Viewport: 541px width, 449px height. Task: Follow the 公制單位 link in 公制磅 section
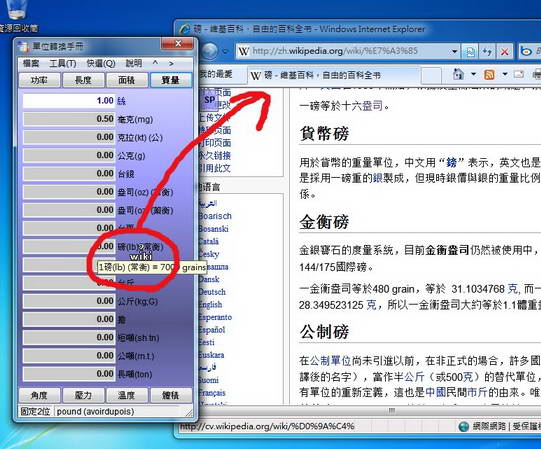pyautogui.click(x=330, y=361)
